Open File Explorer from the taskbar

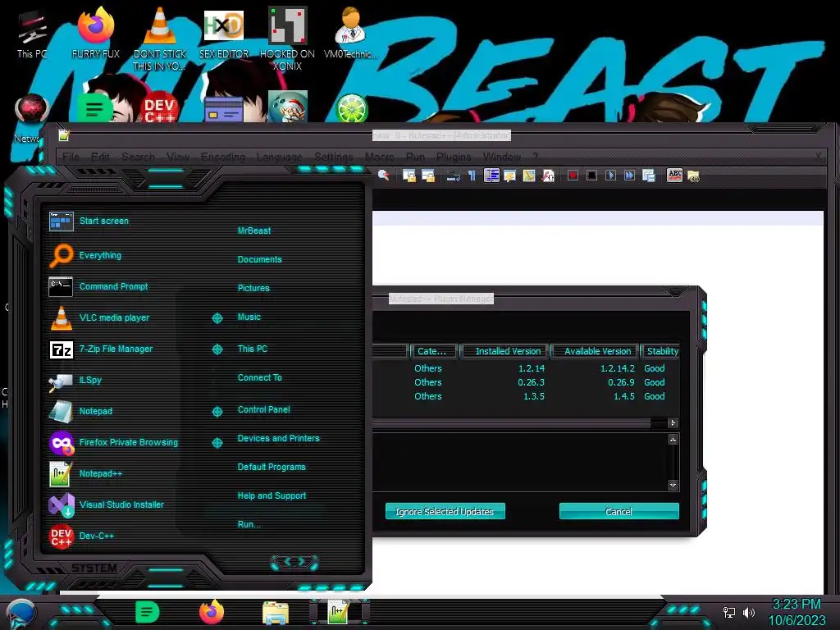(x=276, y=613)
